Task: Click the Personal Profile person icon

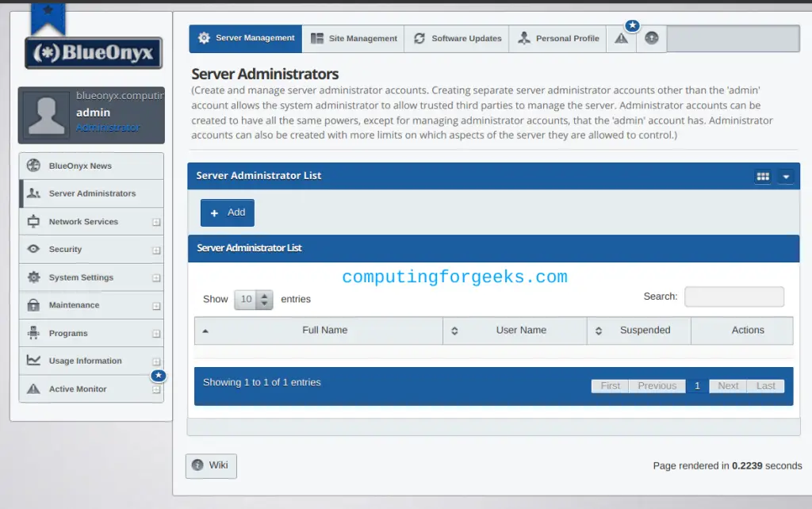Action: coord(524,38)
